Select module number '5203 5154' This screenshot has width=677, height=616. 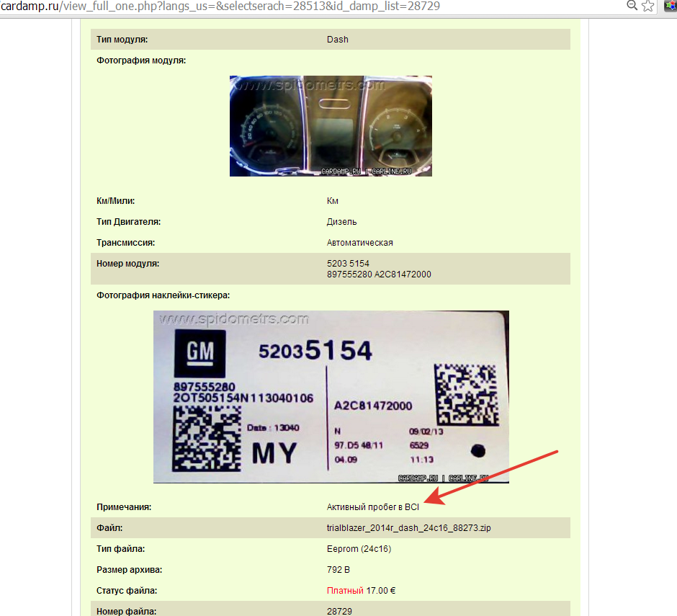348,264
